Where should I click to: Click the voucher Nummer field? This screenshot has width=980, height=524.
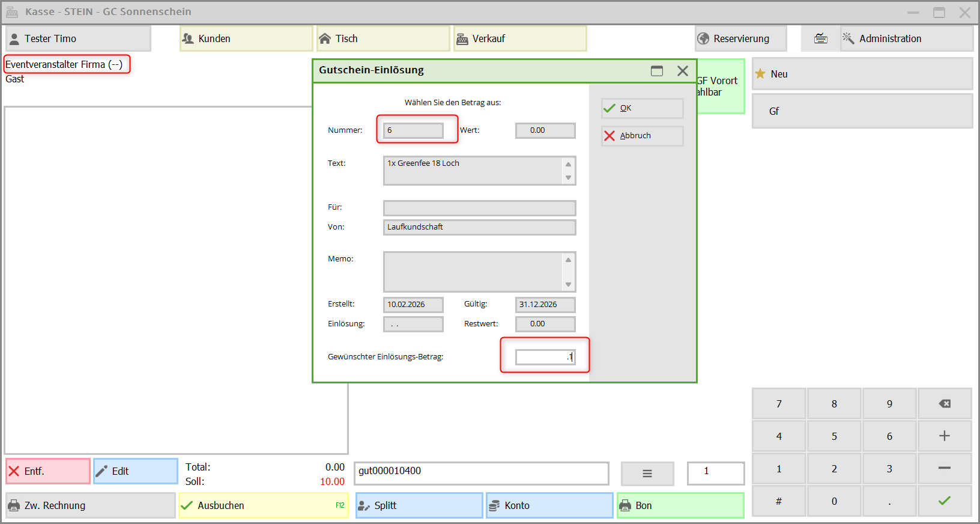click(x=413, y=130)
